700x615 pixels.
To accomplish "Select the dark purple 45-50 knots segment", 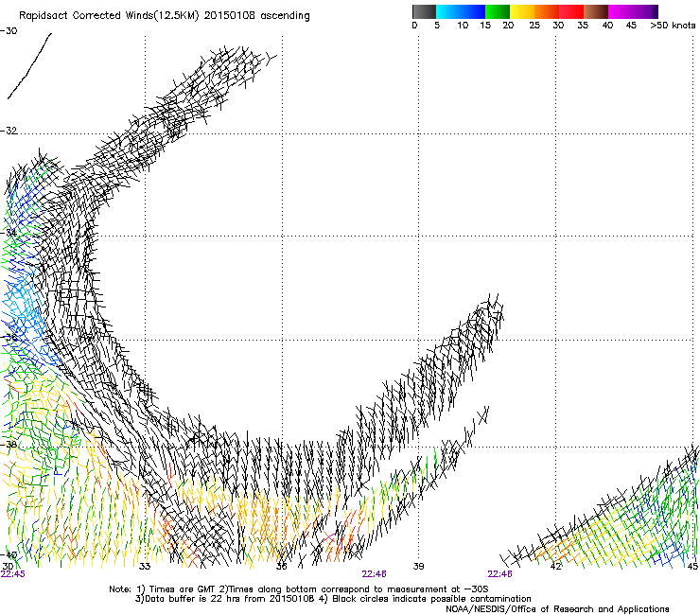I will pos(645,11).
